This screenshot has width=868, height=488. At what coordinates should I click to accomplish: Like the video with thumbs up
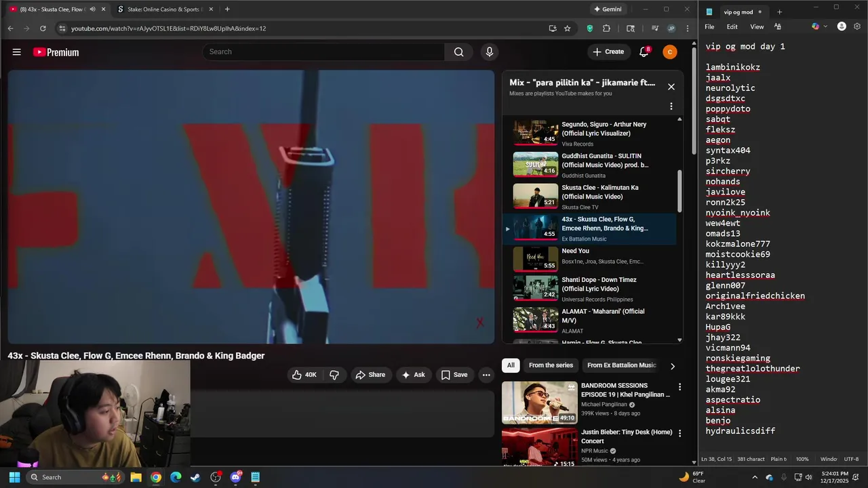[x=304, y=375]
